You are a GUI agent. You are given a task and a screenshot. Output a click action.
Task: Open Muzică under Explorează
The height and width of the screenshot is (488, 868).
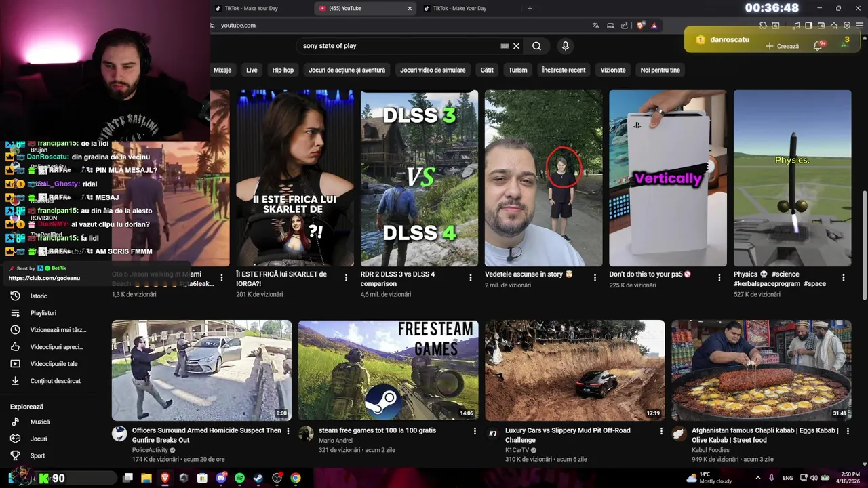[x=49, y=422]
